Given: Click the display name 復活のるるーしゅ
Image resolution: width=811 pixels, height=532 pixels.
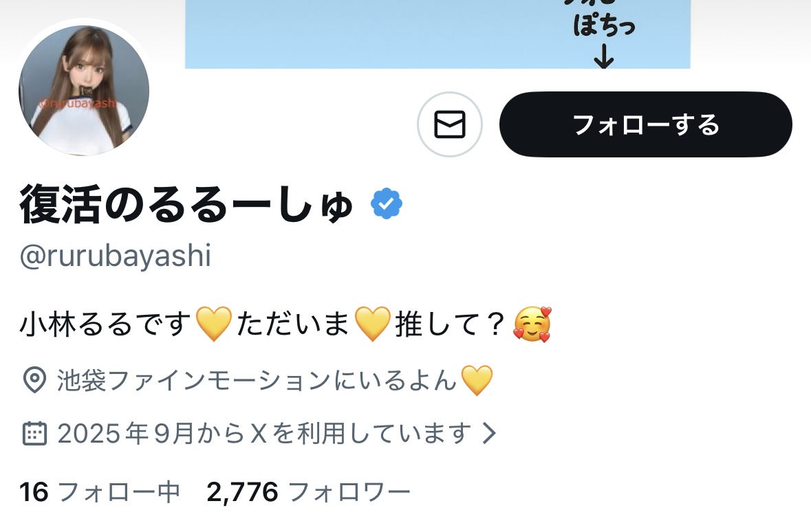Looking at the screenshot, I should (x=186, y=205).
